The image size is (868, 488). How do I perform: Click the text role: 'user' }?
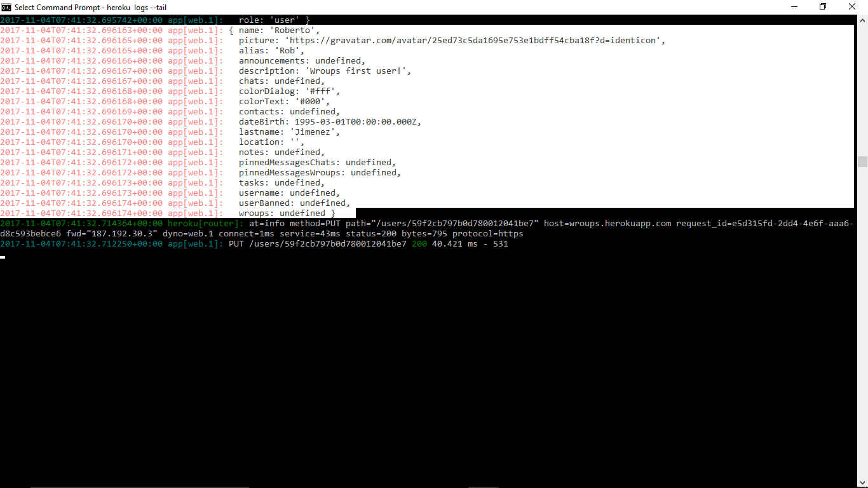pyautogui.click(x=274, y=20)
